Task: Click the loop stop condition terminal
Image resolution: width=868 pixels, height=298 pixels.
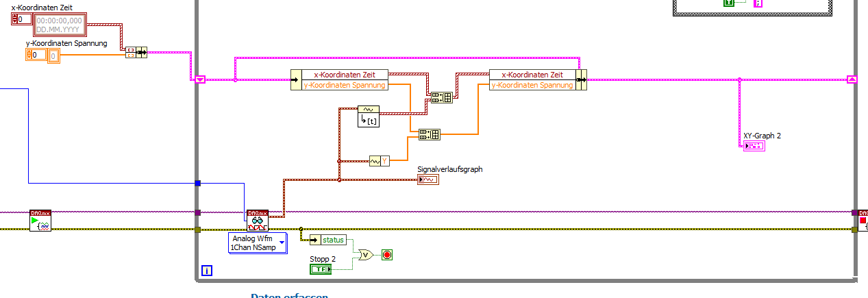Action: click(x=387, y=255)
